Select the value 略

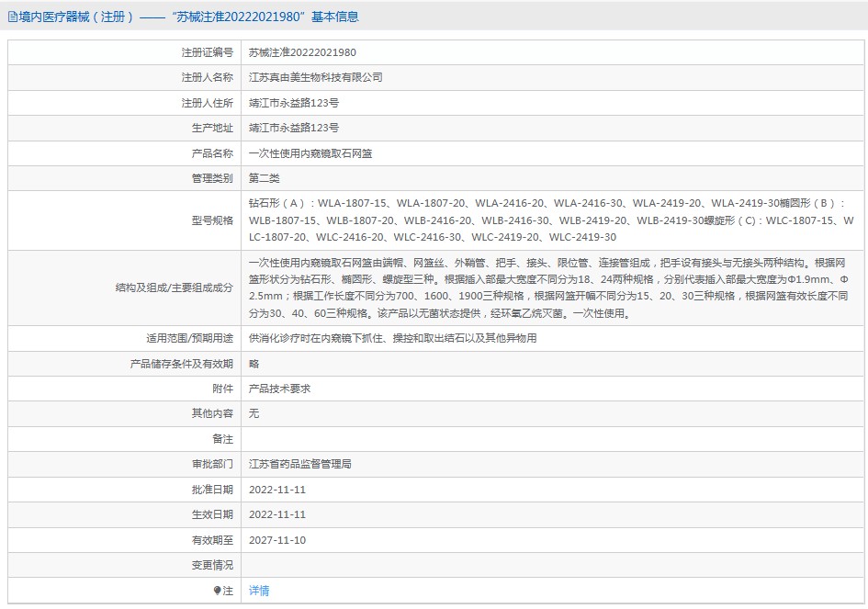[x=254, y=364]
